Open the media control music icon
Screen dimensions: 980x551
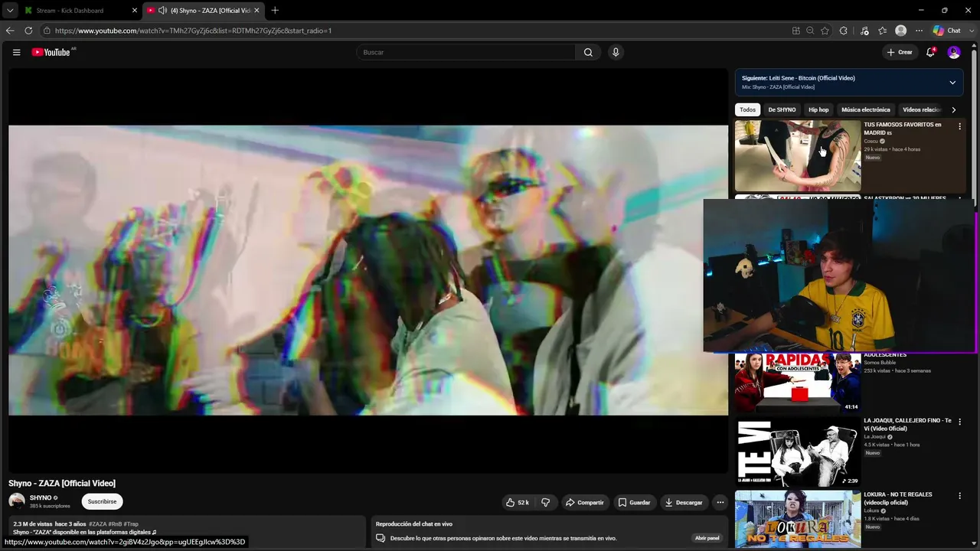click(x=864, y=31)
